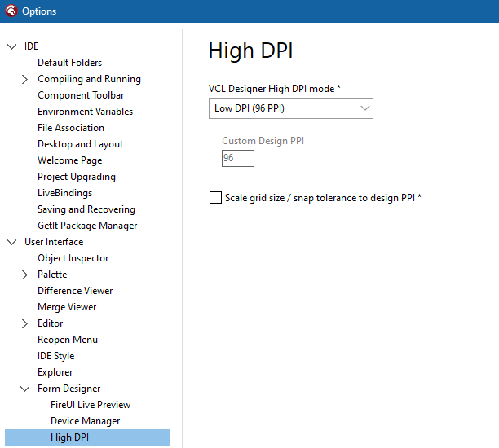Open FireUI Live Preview options
499x448 pixels.
91,405
